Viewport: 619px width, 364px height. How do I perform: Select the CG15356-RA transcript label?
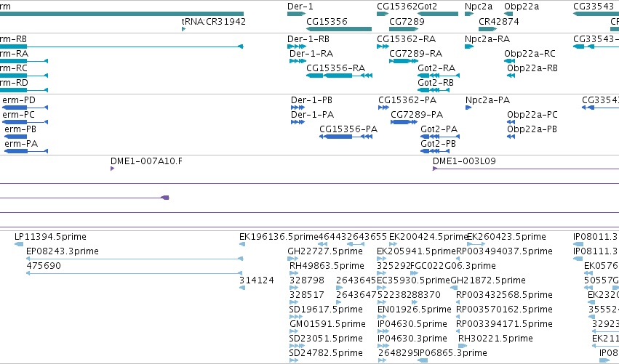(x=335, y=68)
